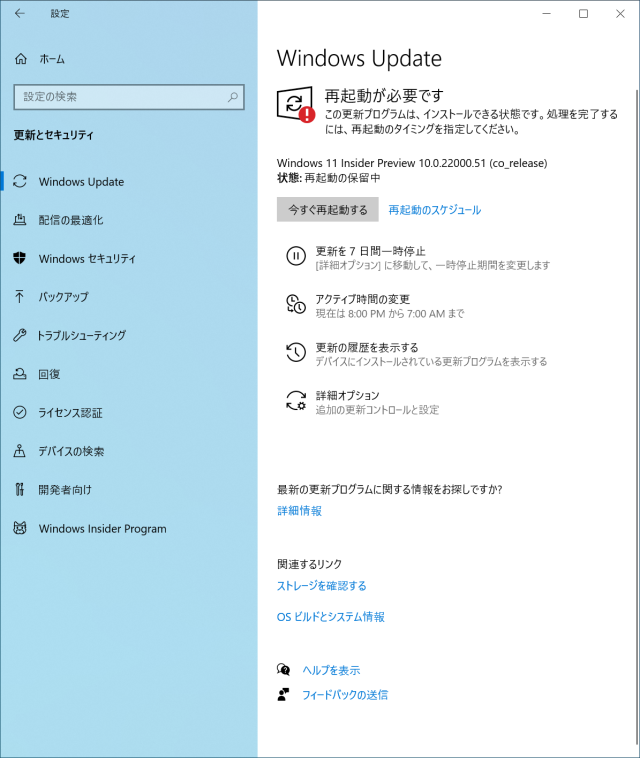Click the pause updates circle icon

pyautogui.click(x=296, y=256)
